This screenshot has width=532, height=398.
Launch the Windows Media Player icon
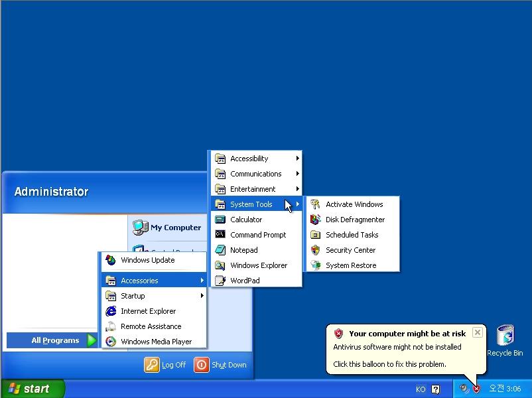(111, 342)
